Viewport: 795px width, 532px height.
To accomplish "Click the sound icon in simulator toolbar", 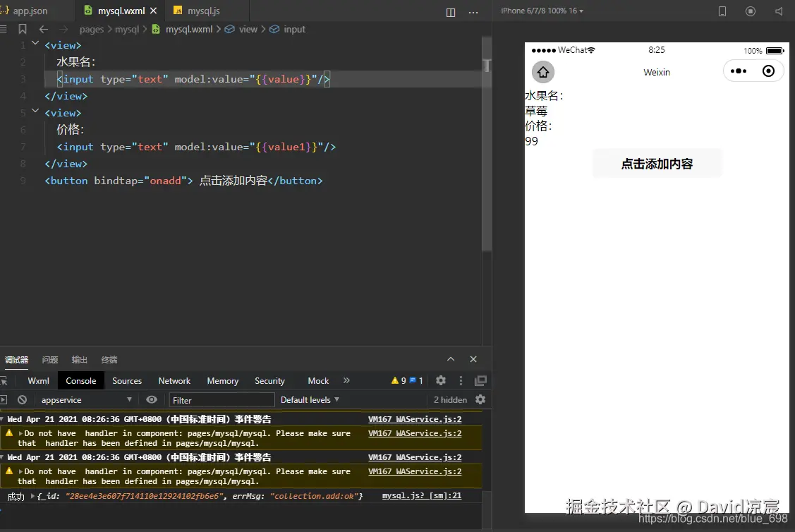I will coord(779,11).
